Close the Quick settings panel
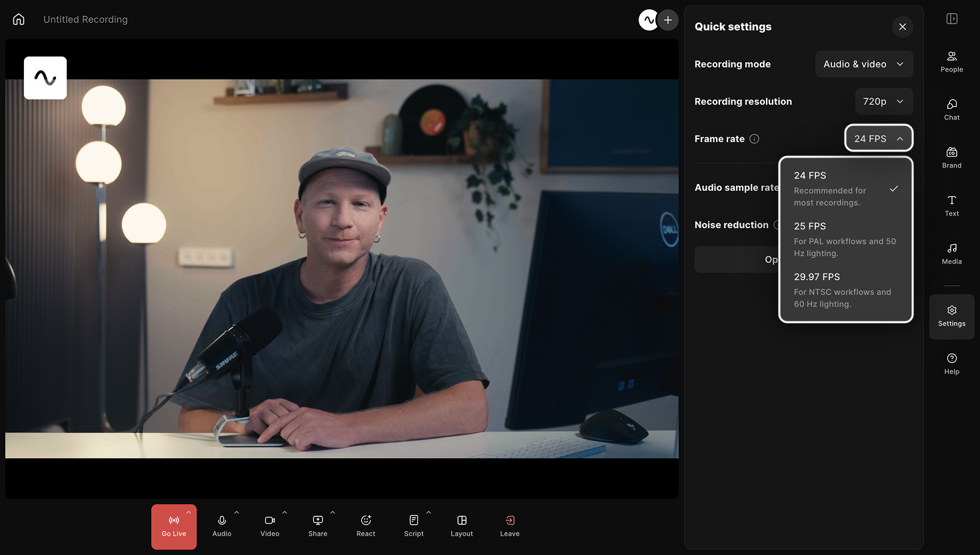 tap(903, 27)
